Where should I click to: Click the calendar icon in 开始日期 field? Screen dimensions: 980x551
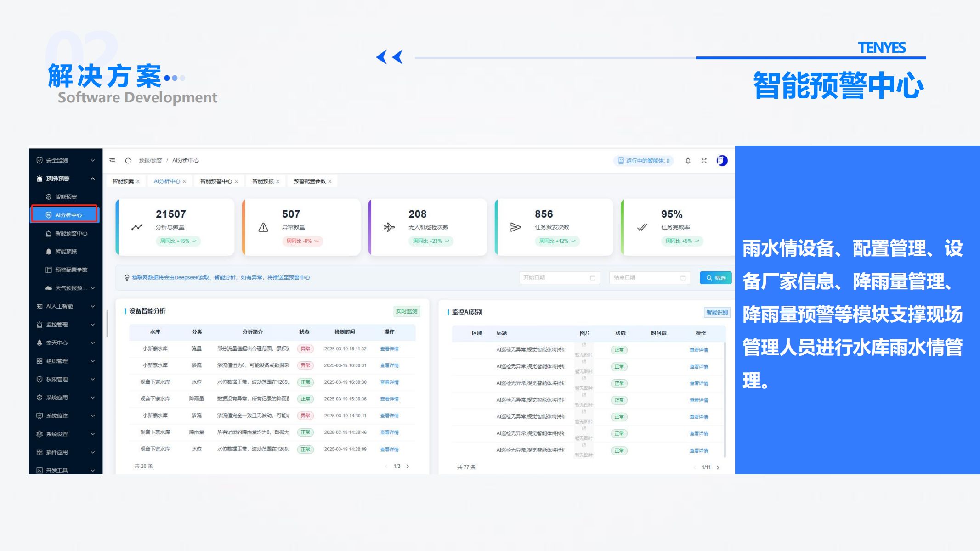click(593, 278)
